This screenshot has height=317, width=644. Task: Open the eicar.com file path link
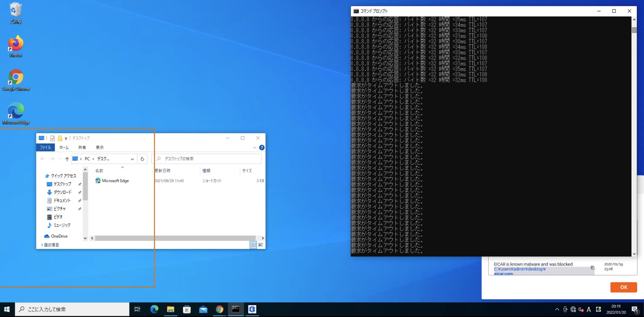tap(503, 274)
